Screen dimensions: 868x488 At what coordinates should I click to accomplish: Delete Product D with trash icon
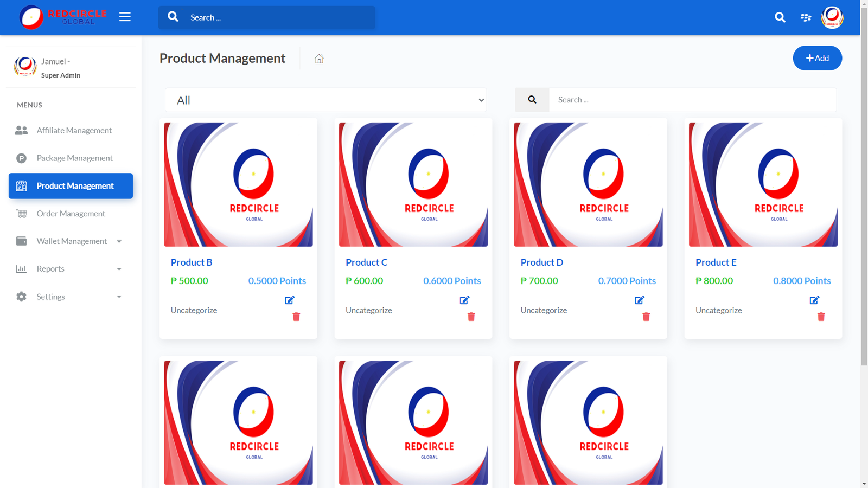coord(646,317)
